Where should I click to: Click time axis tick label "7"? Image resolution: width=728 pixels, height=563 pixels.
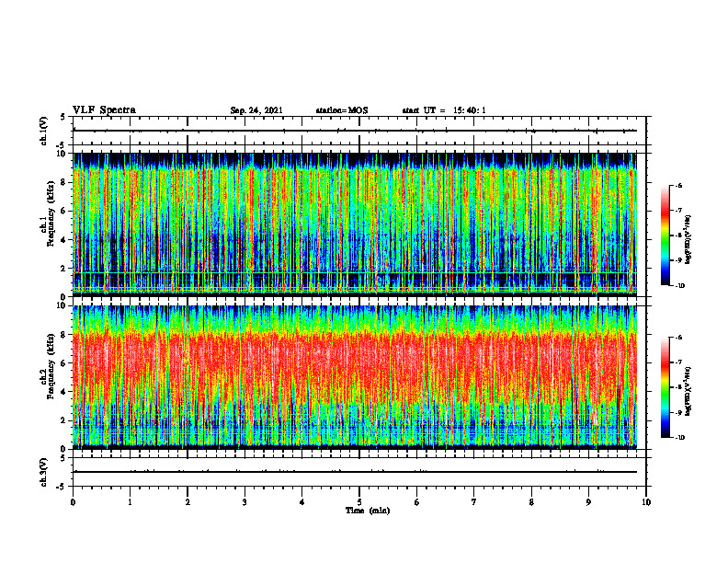tap(474, 502)
